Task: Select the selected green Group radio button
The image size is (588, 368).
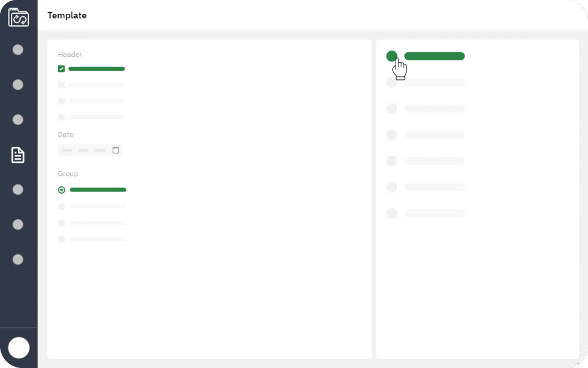Action: [61, 190]
